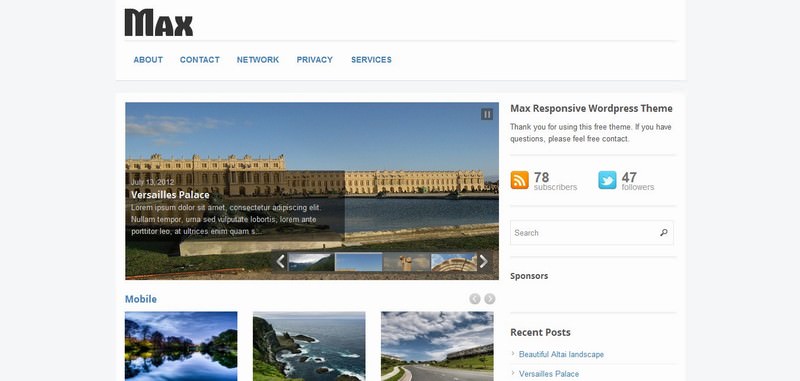Click the Mobile section next arrow

(x=490, y=299)
